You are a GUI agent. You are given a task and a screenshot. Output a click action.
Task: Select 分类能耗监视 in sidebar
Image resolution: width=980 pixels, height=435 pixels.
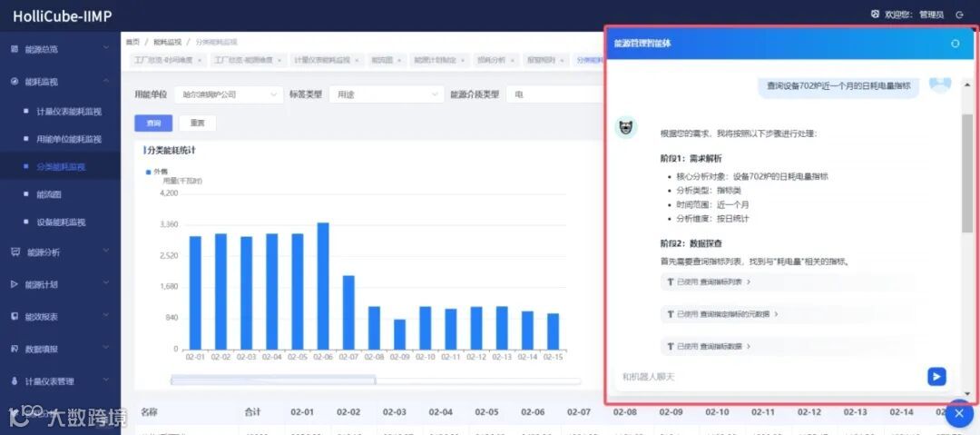61,166
